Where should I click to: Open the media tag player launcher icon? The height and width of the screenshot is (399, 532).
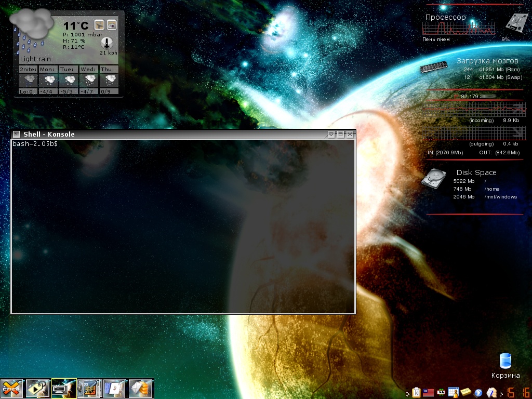(38, 388)
